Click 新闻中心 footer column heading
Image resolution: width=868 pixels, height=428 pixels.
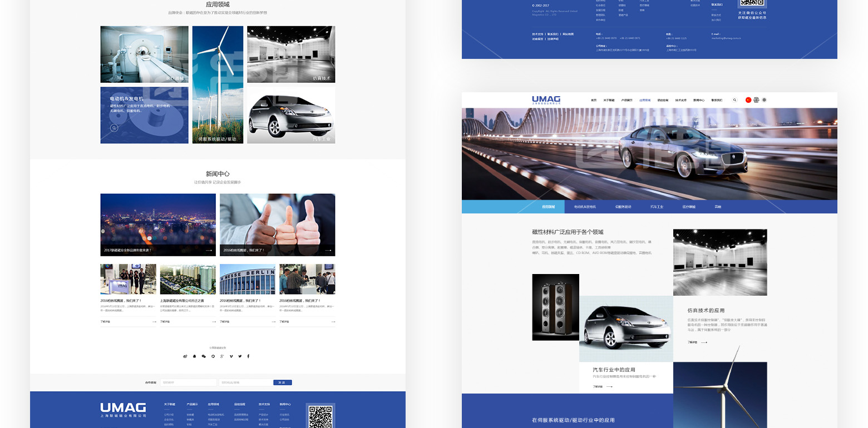[285, 404]
